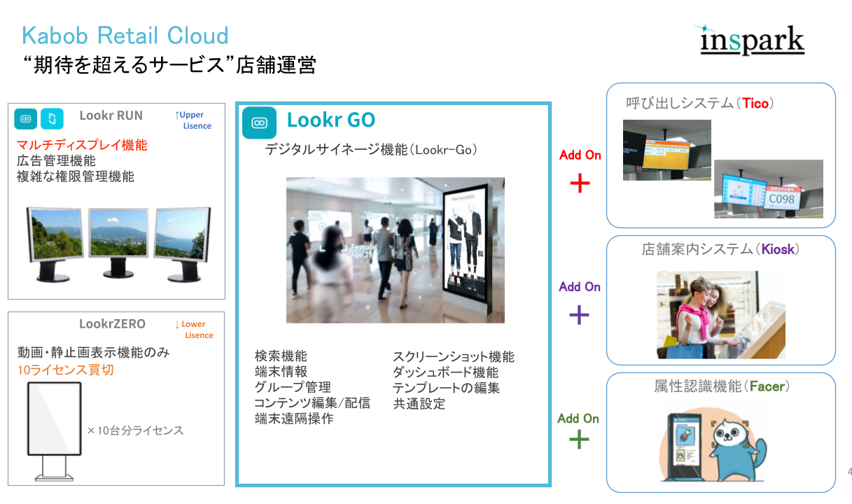
Task: Click the red text マルチディスプレイ機能
Action: tap(82, 146)
